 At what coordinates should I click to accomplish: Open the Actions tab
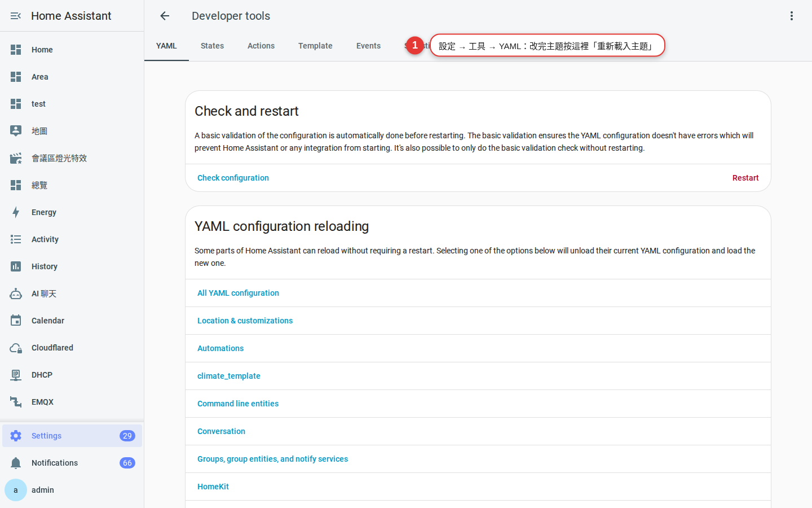tap(261, 46)
